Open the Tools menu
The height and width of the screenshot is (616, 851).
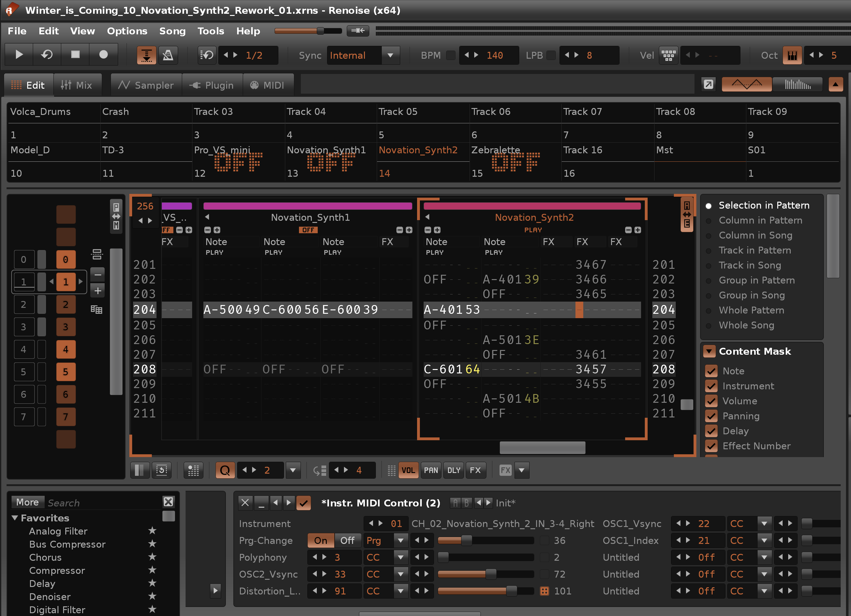tap(211, 31)
